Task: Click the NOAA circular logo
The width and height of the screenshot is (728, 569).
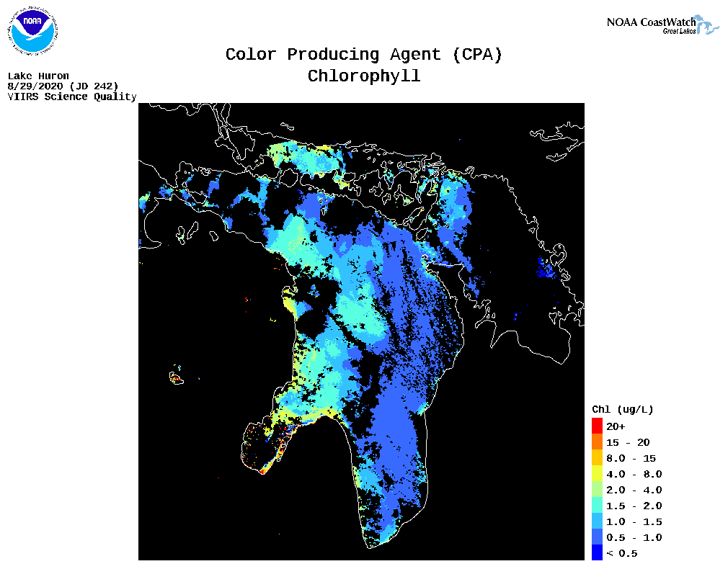Action: coord(32,32)
